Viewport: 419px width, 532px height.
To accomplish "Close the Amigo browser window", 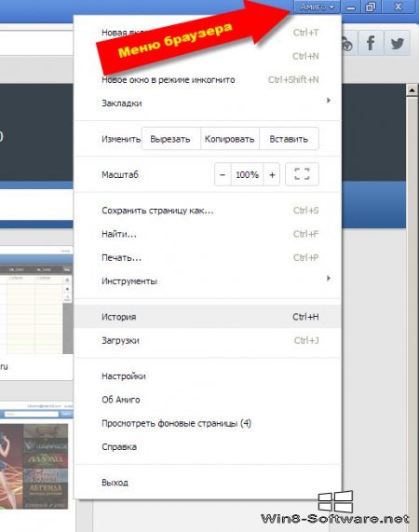I will click(399, 7).
